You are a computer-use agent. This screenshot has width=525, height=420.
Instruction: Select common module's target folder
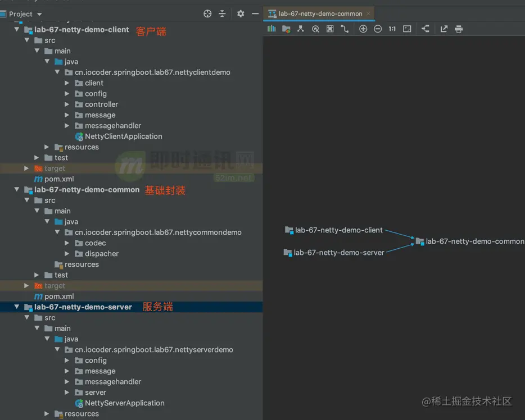tap(55, 286)
